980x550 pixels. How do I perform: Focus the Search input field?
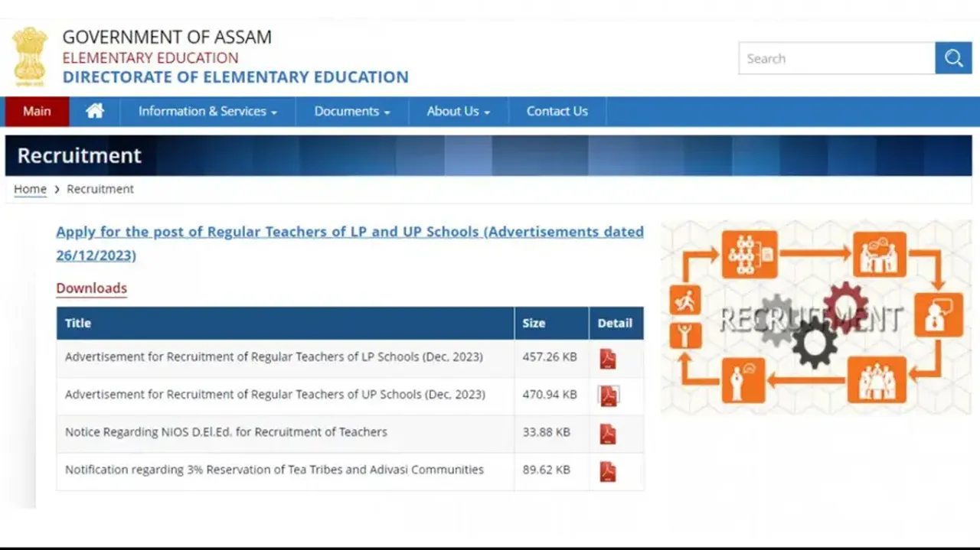[836, 58]
